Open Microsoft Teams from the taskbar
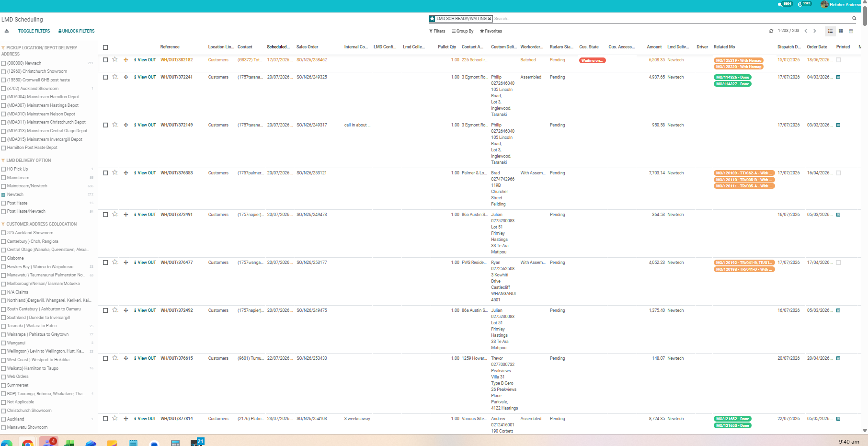The image size is (868, 446). 48,442
